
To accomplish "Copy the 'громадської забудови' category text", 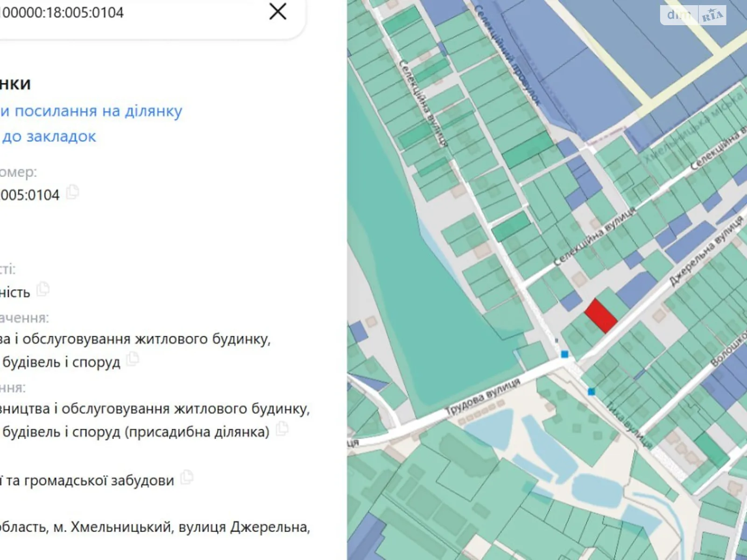I will [x=187, y=477].
